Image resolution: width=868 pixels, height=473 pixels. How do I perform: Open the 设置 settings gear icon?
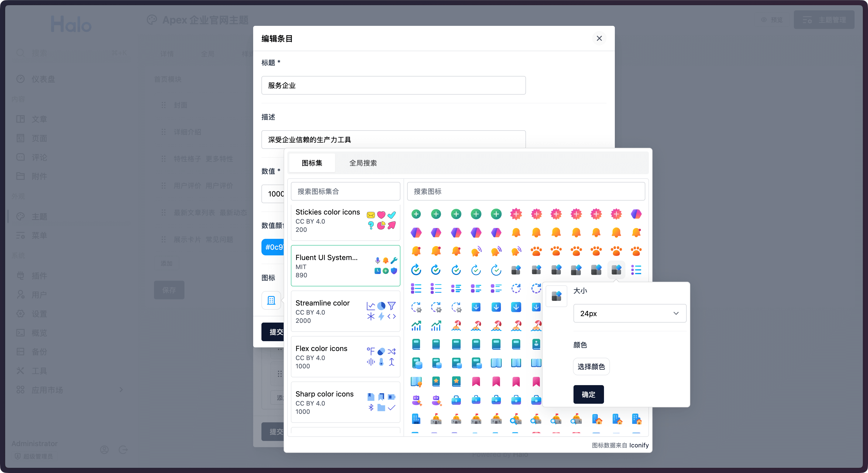20,314
